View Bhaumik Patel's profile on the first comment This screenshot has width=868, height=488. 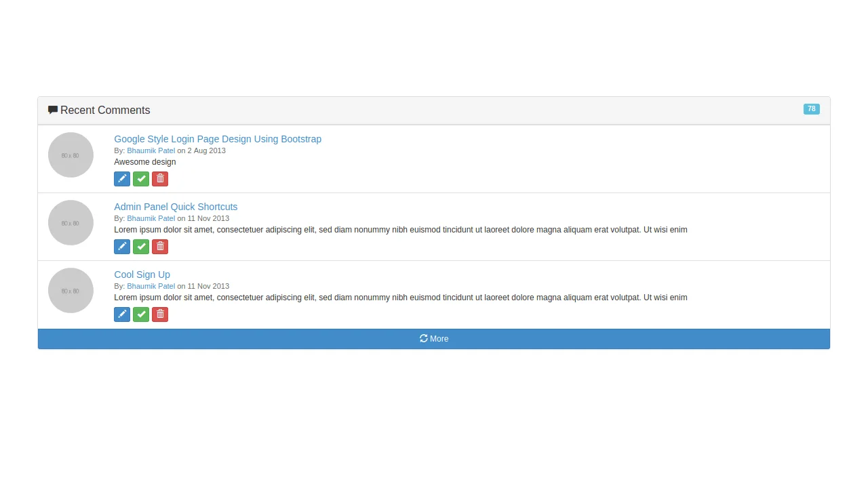click(x=151, y=150)
